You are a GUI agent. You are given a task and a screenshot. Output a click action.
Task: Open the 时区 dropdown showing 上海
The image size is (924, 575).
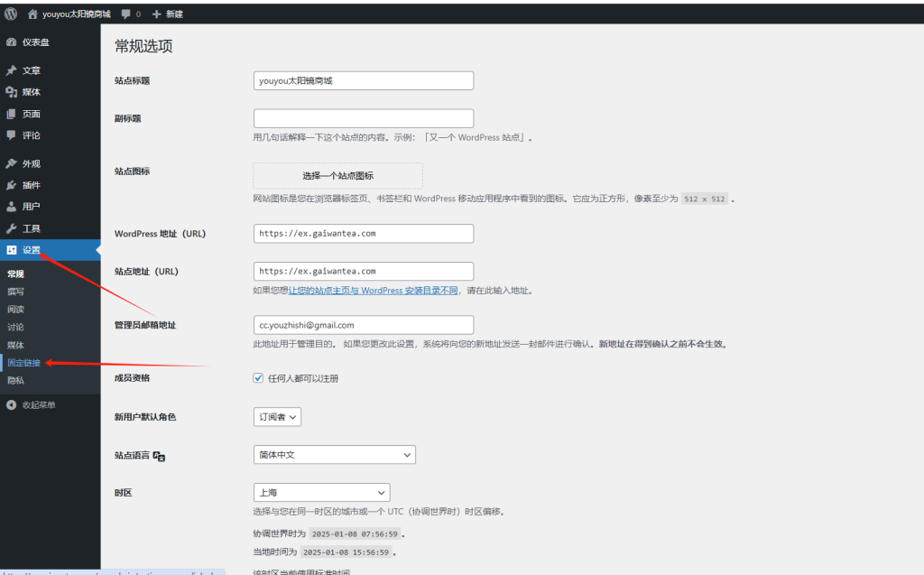pyautogui.click(x=321, y=492)
